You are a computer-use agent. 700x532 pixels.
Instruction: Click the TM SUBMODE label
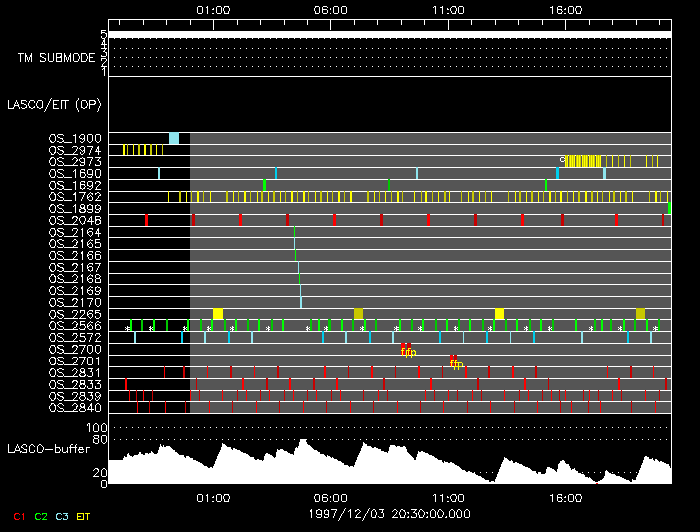(56, 58)
